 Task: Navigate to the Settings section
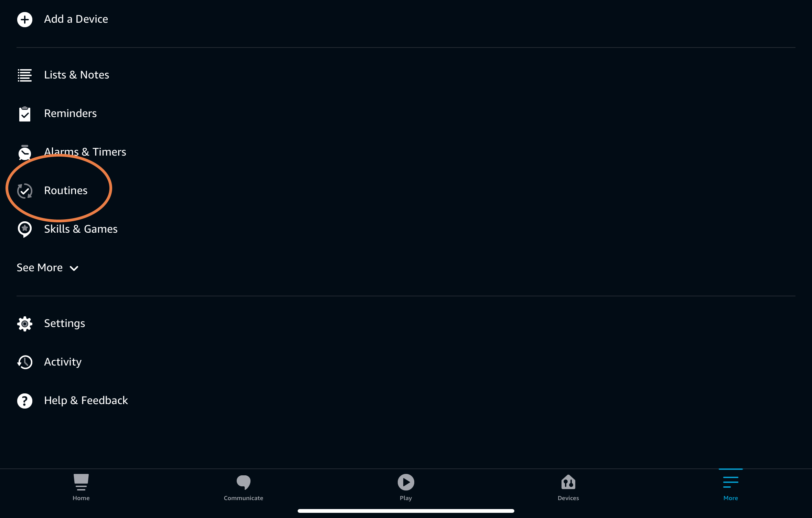coord(64,323)
